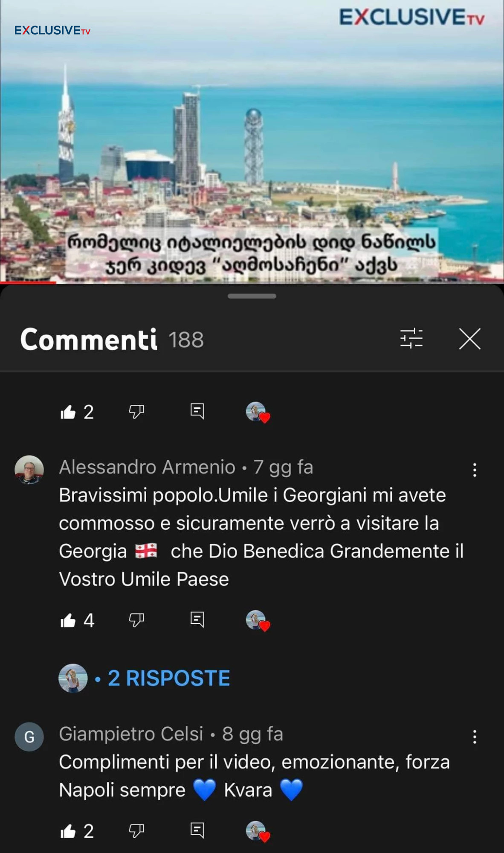This screenshot has width=504, height=853.
Task: Open options menu for Giampietro Celsi's comment
Action: click(x=475, y=737)
